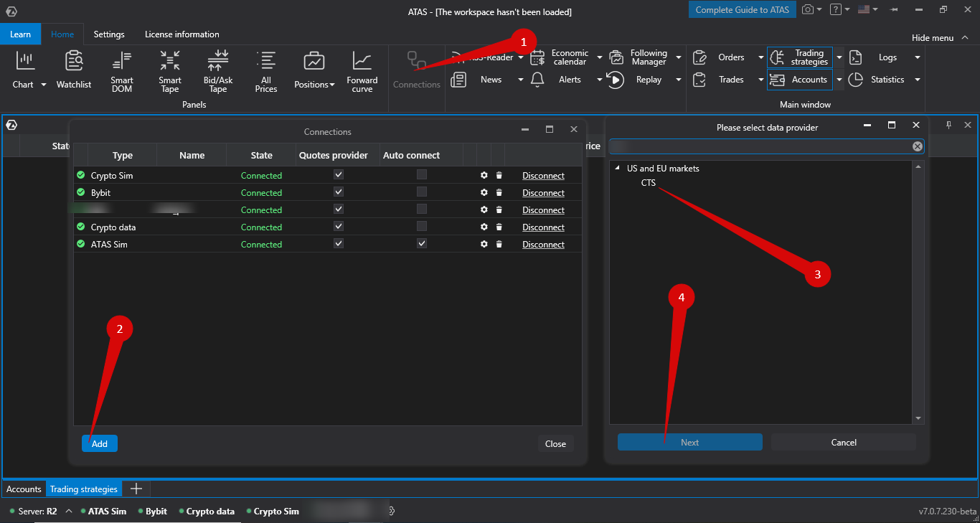Image resolution: width=980 pixels, height=523 pixels.
Task: Open the Chart panel
Action: pos(26,70)
